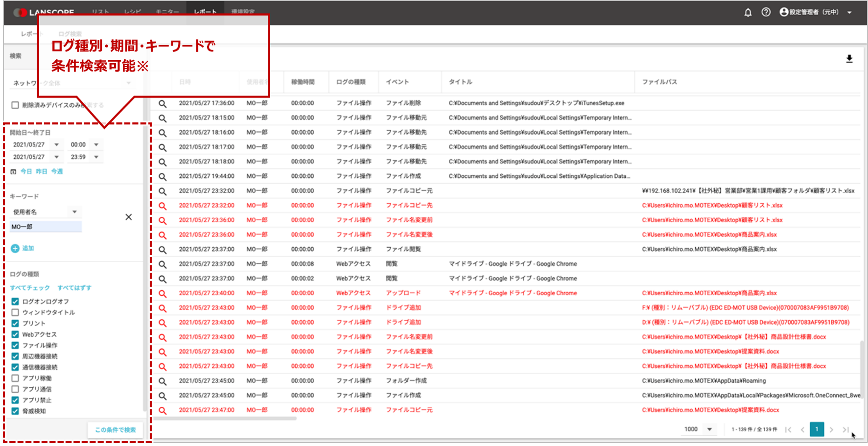Click the この条件で検索 button
The image size is (868, 446).
click(116, 430)
